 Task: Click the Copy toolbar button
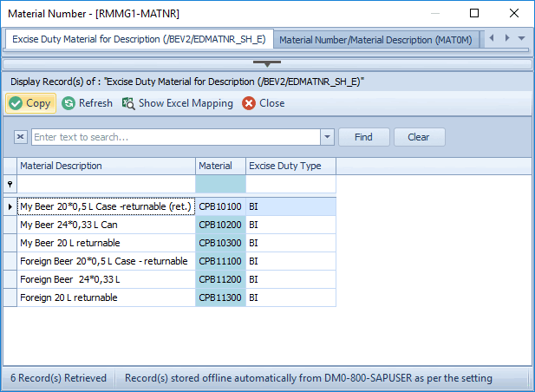tap(30, 103)
